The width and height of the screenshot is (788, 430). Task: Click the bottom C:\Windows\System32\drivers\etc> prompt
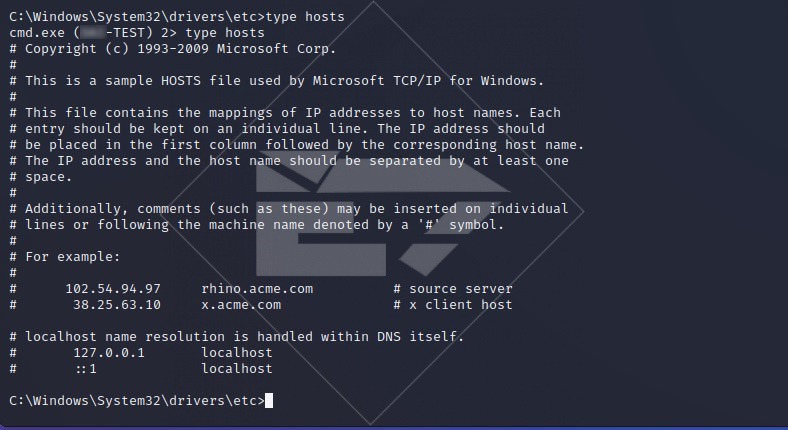pyautogui.click(x=136, y=401)
